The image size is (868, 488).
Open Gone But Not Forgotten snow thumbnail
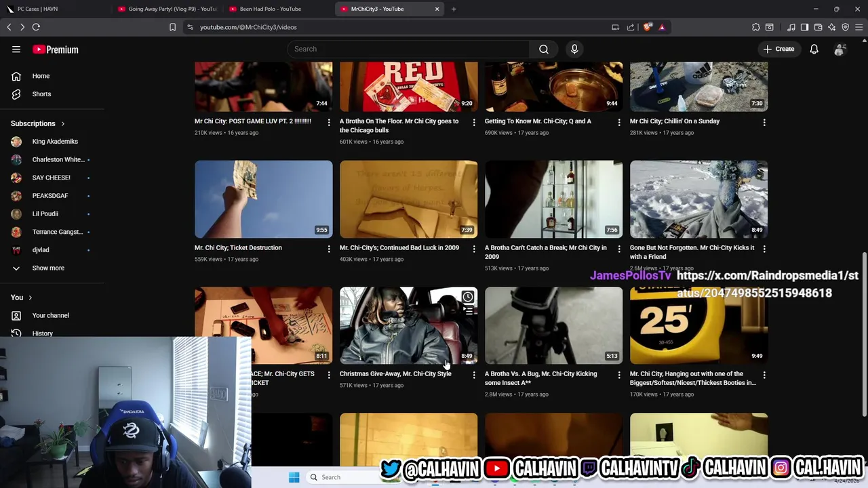pos(698,199)
